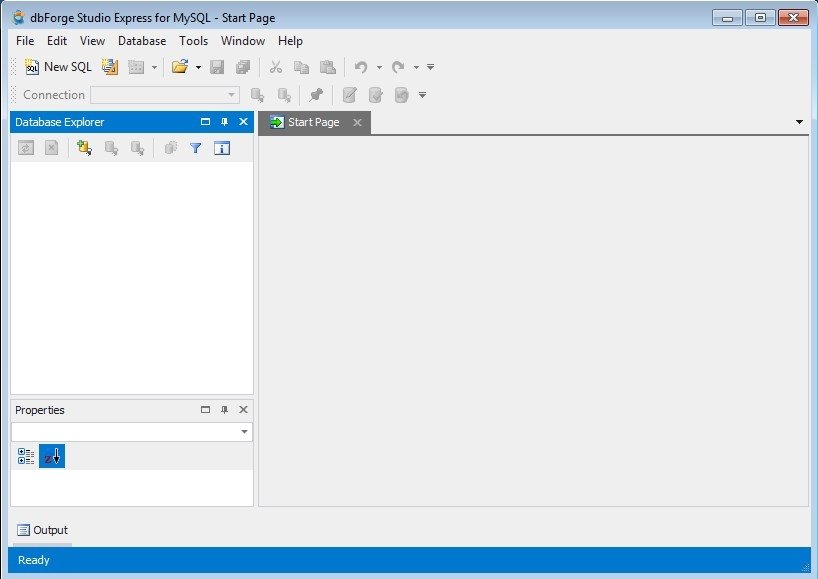Close the Database Explorer panel
The height and width of the screenshot is (579, 818).
click(x=243, y=122)
